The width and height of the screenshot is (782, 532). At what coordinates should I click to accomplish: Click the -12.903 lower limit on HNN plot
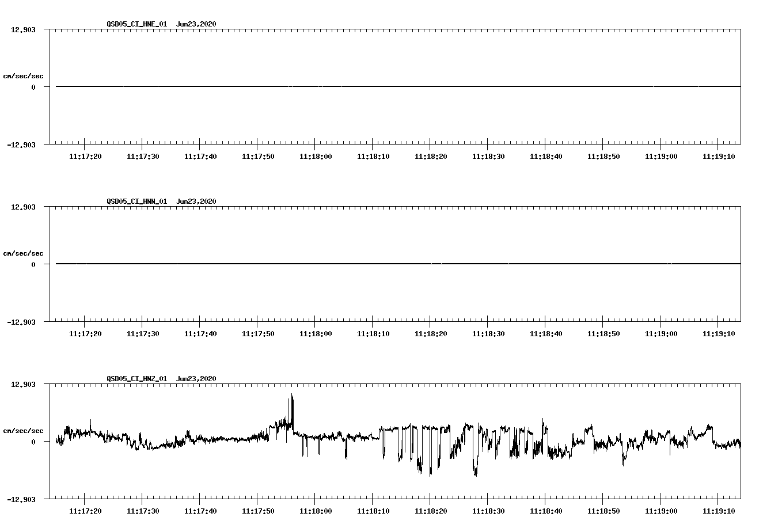[21, 322]
